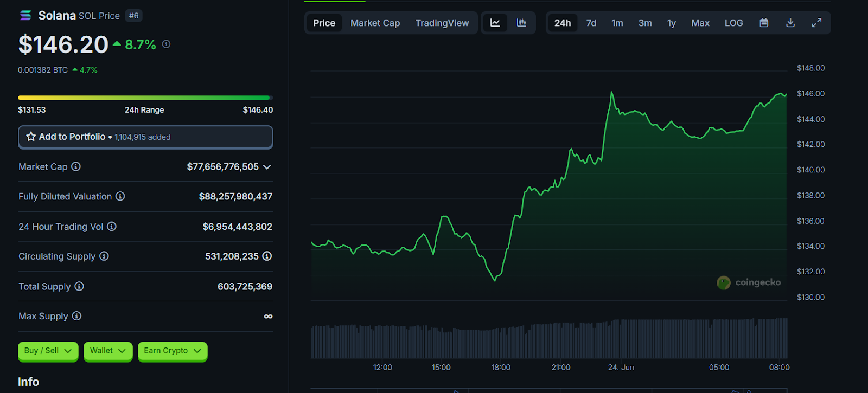Screen dimensions: 868x393
Task: Open the Buy / Sell dropdown
Action: tap(48, 351)
